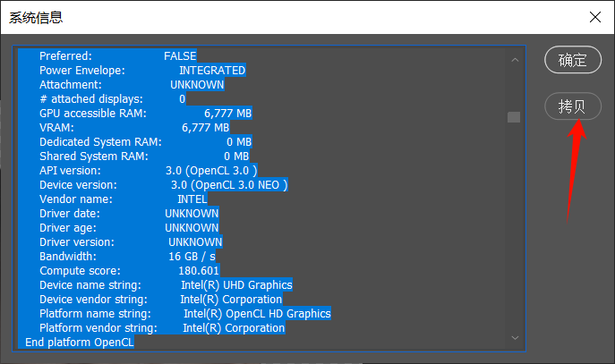This screenshot has height=364, width=615.
Task: Click the 'Dedicated System RAM' line
Action: (x=145, y=141)
